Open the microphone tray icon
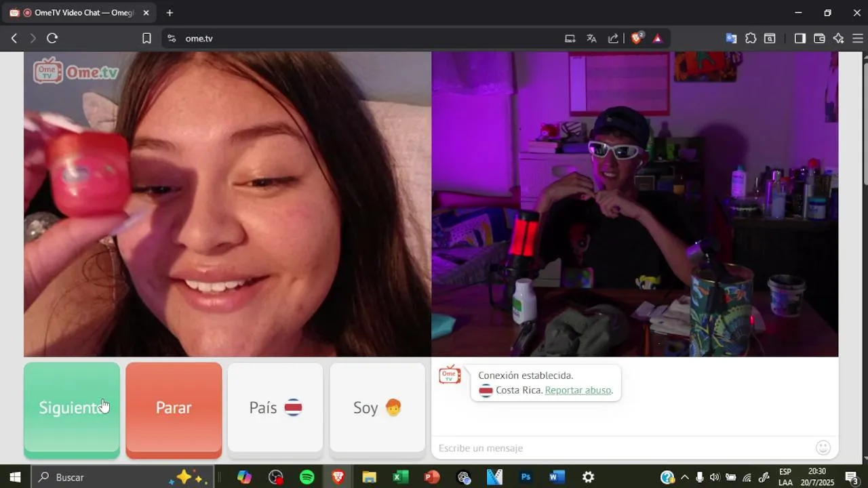This screenshot has width=868, height=488. 700,477
